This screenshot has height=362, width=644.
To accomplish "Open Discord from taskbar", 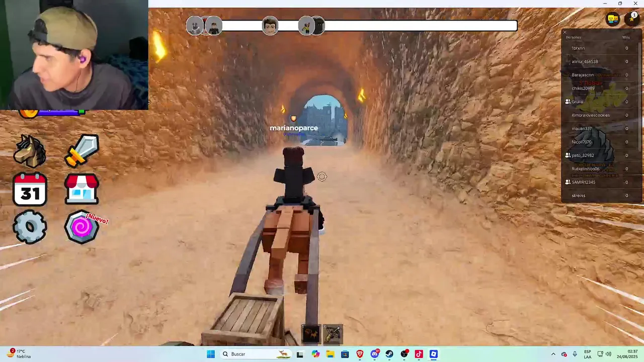I will (375, 354).
